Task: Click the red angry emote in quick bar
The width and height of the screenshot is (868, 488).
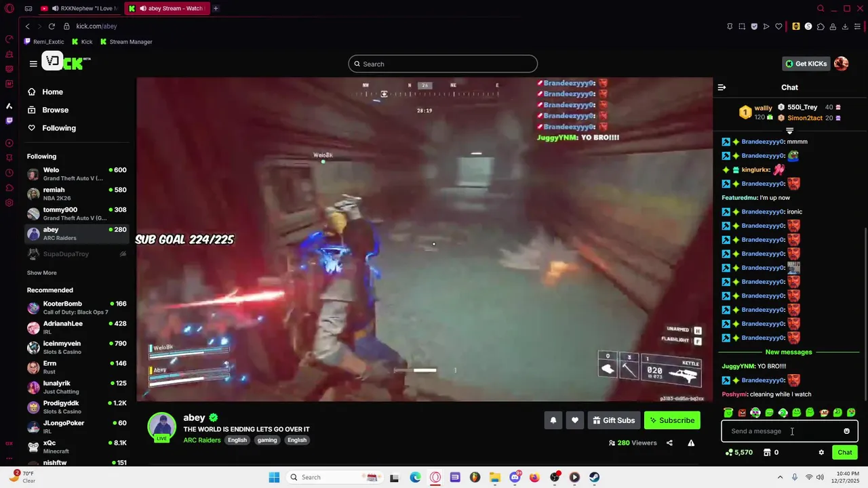Action: tap(742, 412)
